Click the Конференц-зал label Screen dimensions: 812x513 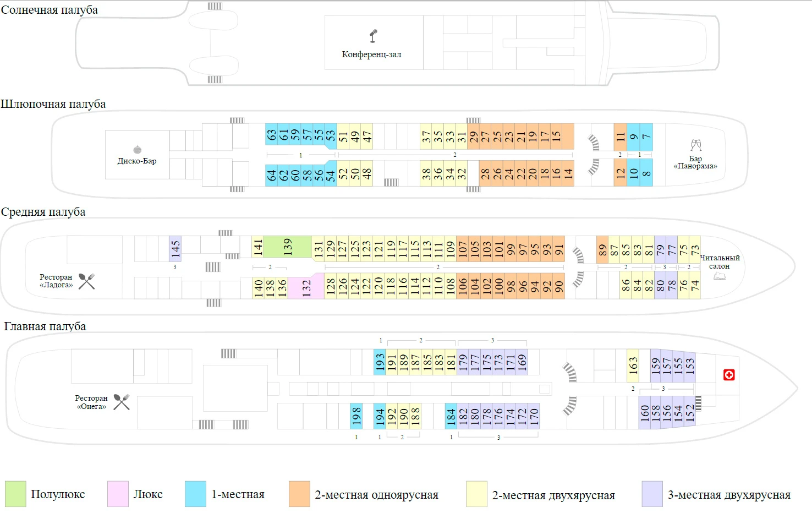(x=371, y=54)
